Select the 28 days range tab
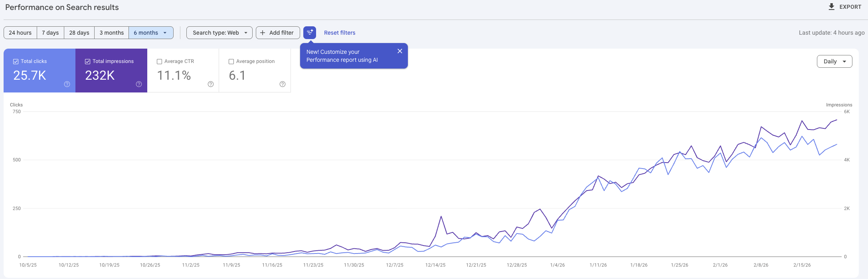 79,33
